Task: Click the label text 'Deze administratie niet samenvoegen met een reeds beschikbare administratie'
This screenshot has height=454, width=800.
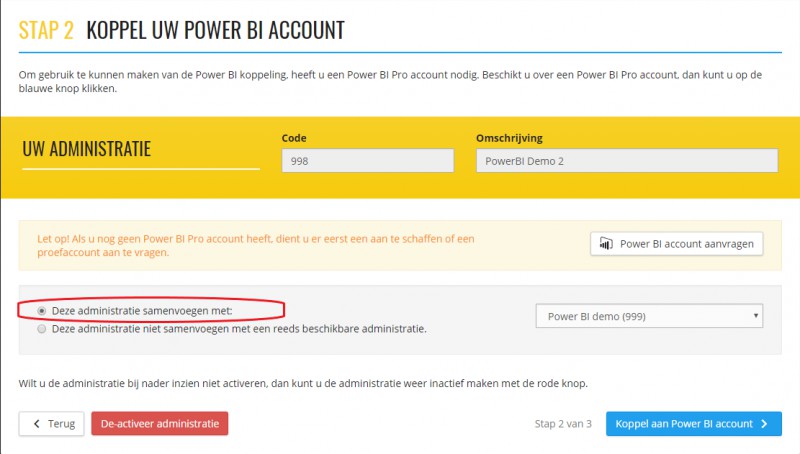Action: [239, 329]
